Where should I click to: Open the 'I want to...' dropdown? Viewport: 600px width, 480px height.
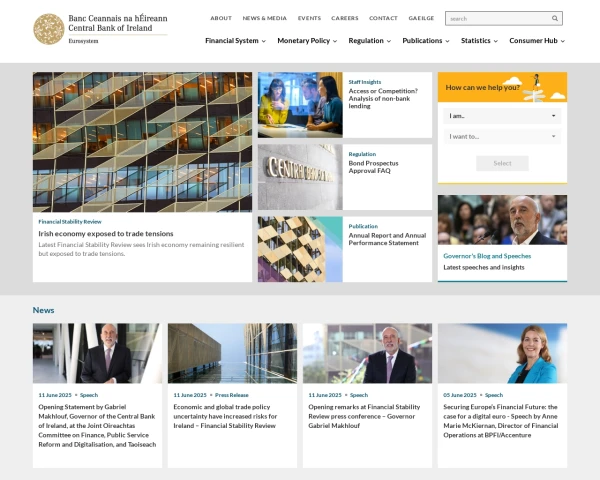click(502, 137)
